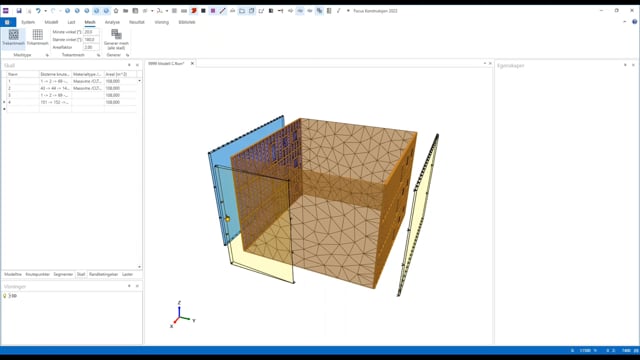Click Generer mesh (alle skall) icon
640x360 pixels.
pos(116,40)
